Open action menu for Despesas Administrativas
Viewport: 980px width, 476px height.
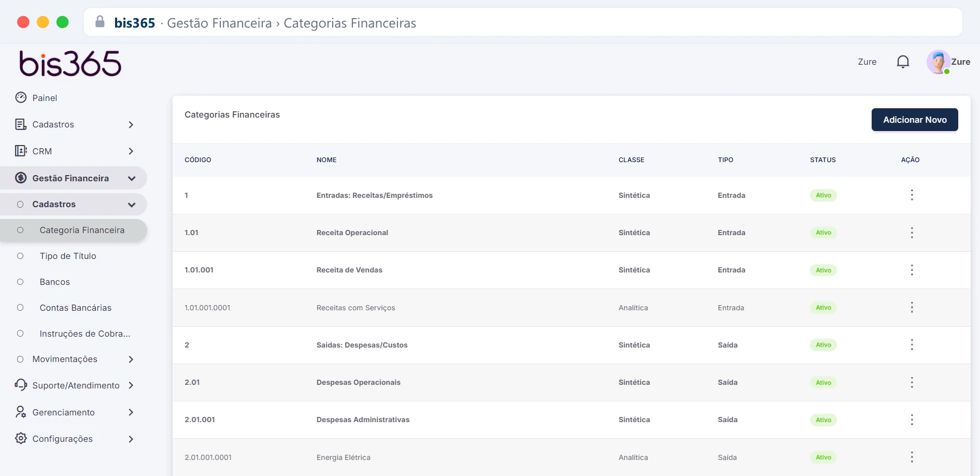(912, 420)
